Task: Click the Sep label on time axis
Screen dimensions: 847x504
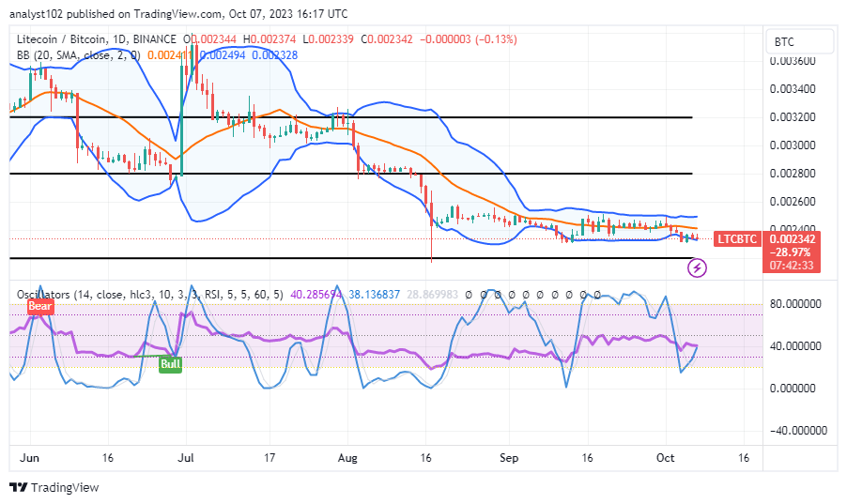Action: click(509, 458)
